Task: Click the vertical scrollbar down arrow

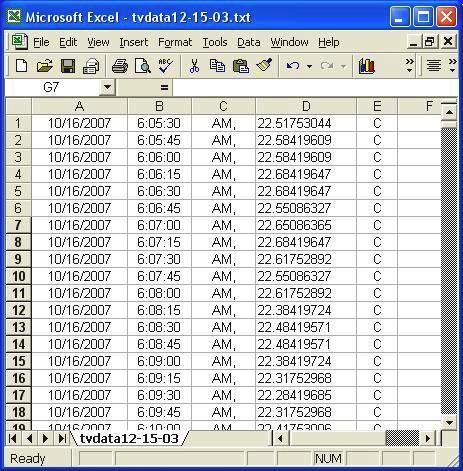Action: click(x=449, y=423)
